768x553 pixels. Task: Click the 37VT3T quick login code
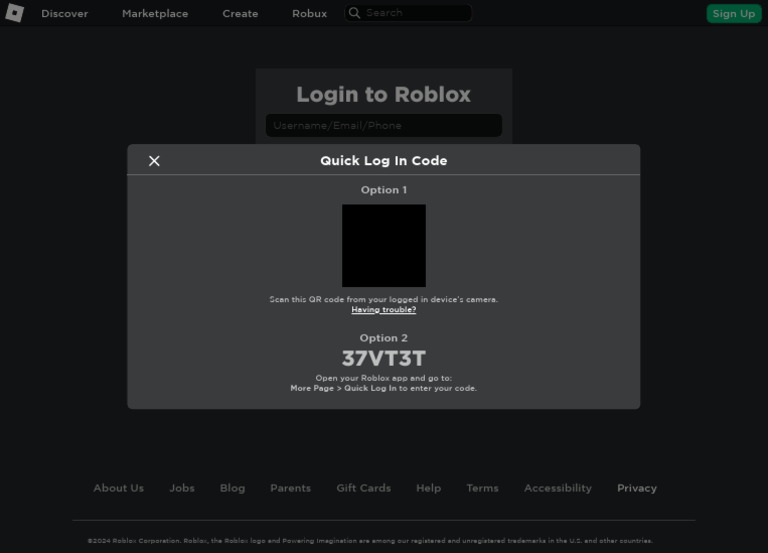384,358
